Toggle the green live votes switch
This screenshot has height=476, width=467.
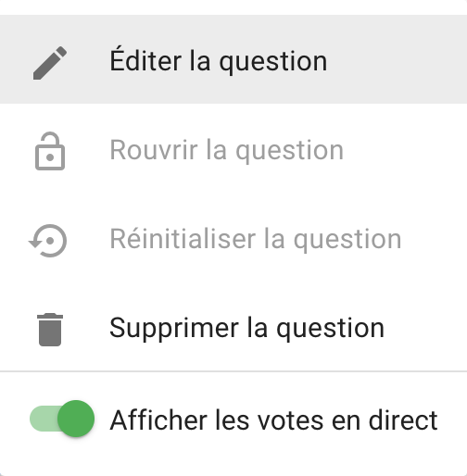tap(62, 419)
